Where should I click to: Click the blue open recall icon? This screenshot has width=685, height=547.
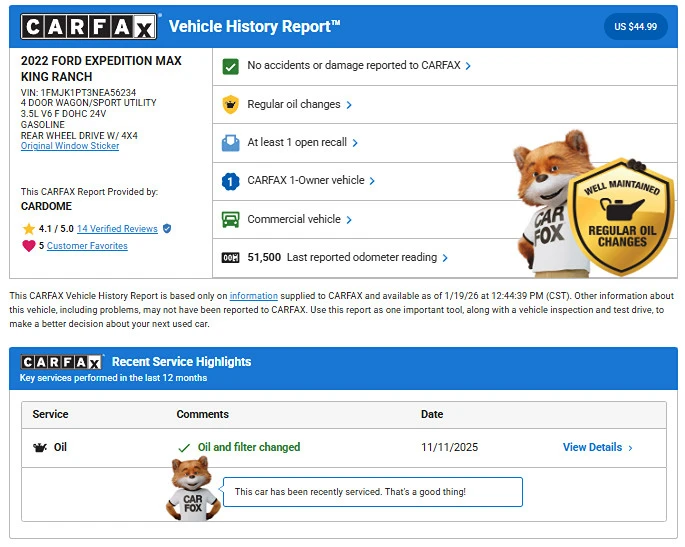point(230,143)
